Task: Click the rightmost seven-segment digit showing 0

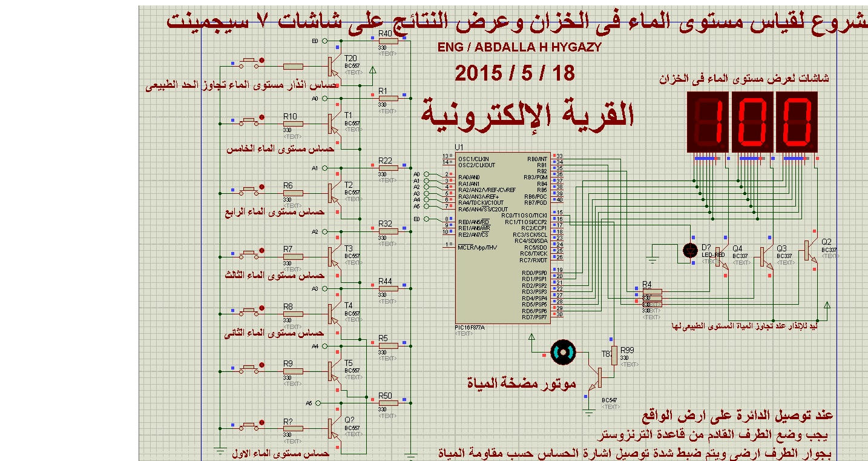Action: [x=797, y=122]
